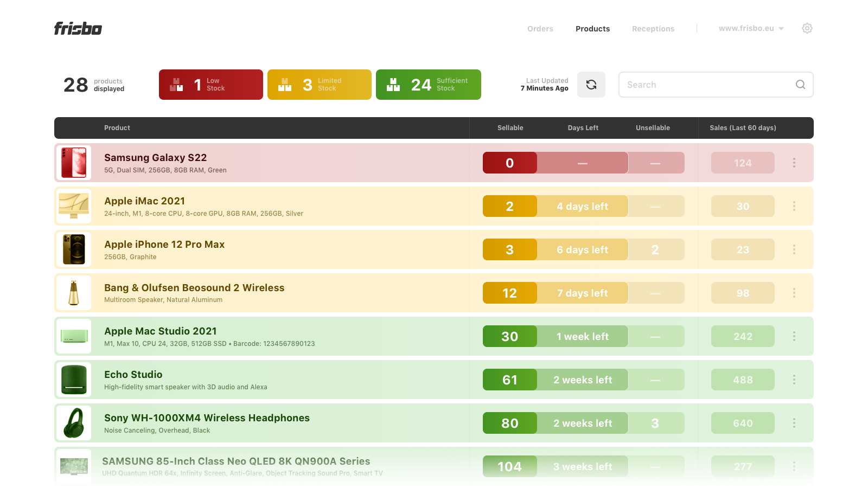
Task: Filter by Low Stock products
Action: 211,85
